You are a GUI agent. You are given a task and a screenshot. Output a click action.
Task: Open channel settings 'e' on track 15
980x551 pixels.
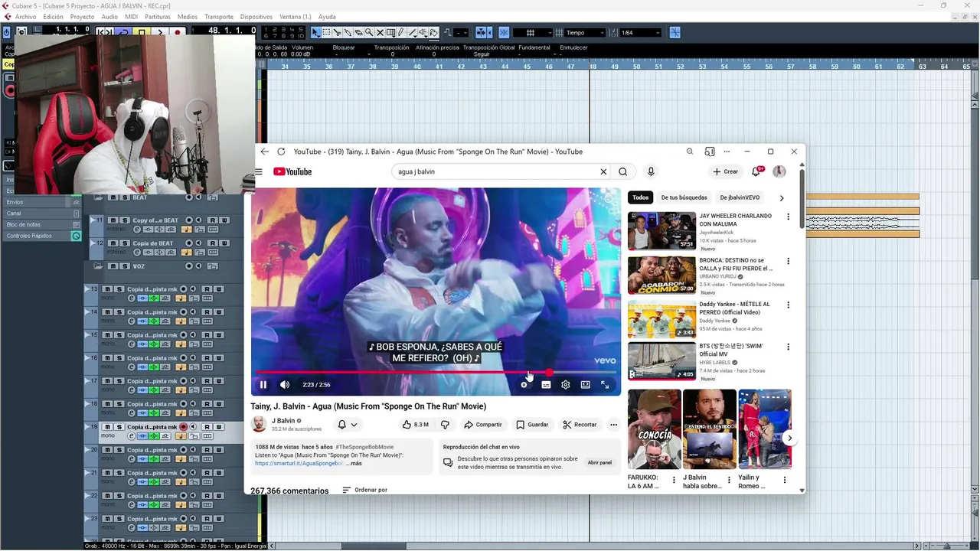(132, 344)
